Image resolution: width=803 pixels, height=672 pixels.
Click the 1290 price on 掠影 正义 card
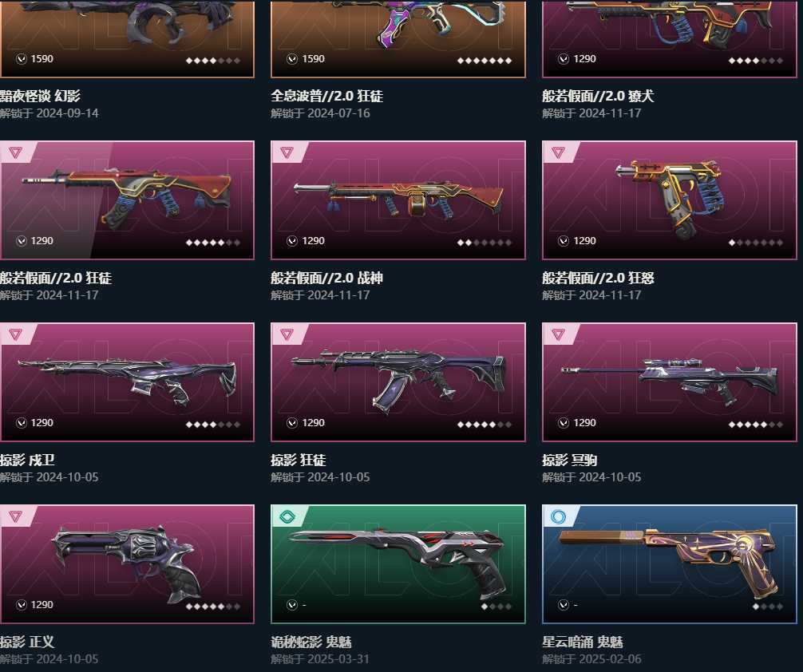[x=42, y=605]
